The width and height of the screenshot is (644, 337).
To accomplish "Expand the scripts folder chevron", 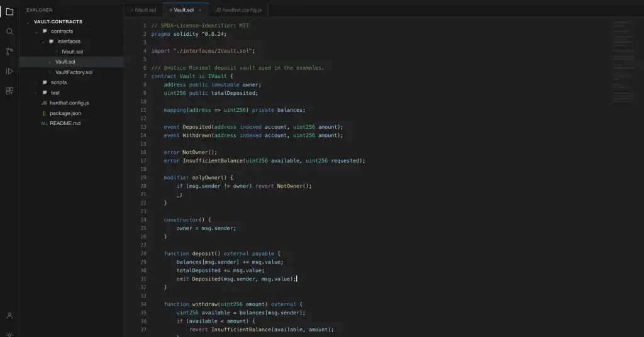I will click(36, 82).
